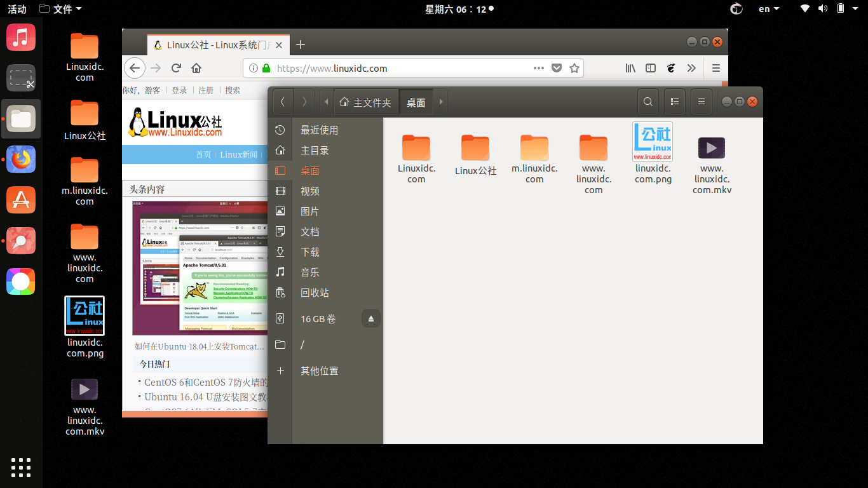Switch file manager to list view

click(x=674, y=101)
